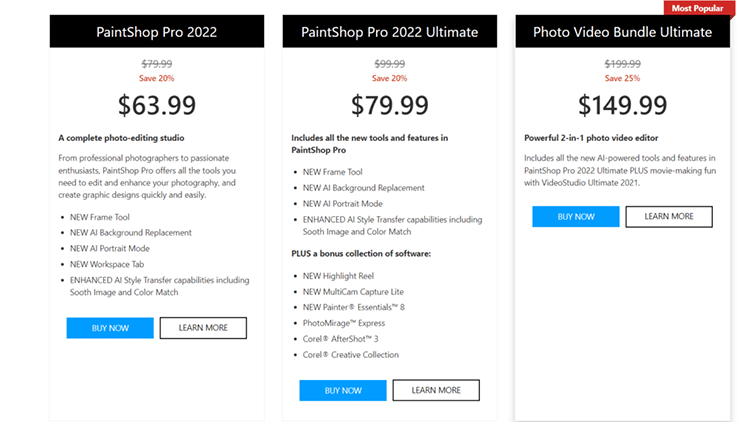
Task: Select the PaintShop Pro 2022 Ultimate header
Action: [x=390, y=32]
